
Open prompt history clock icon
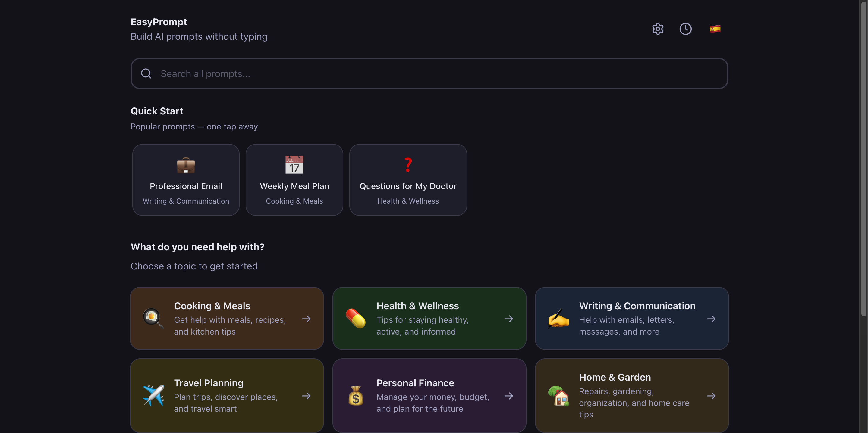tap(685, 29)
